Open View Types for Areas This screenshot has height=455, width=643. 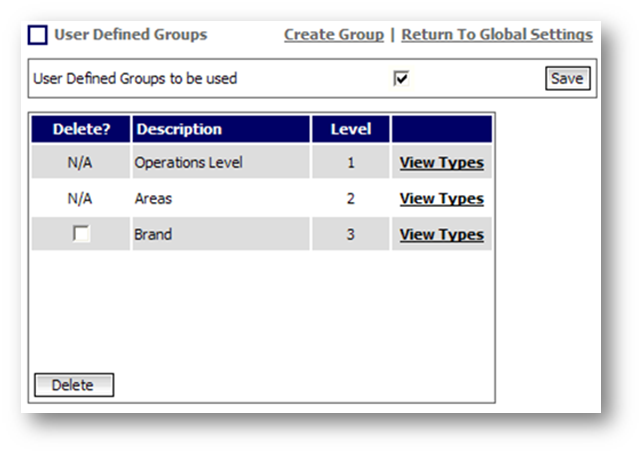tap(441, 199)
